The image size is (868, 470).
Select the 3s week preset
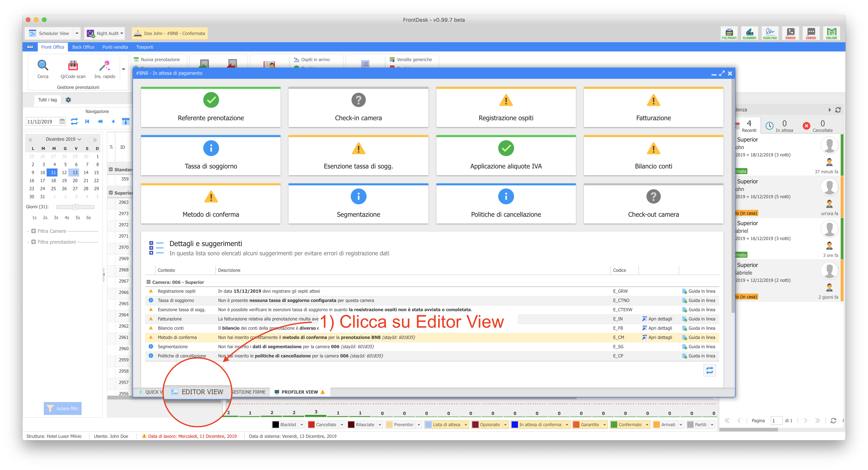tap(56, 218)
